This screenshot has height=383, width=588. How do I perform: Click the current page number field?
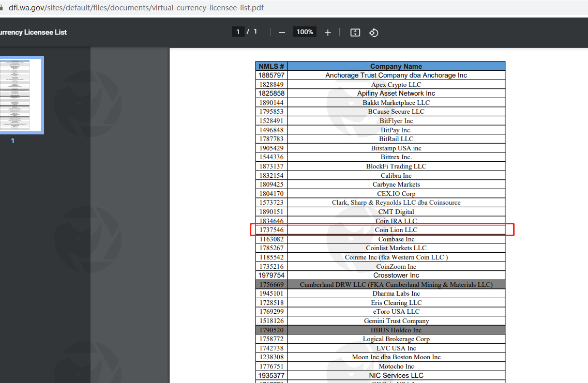coord(238,32)
